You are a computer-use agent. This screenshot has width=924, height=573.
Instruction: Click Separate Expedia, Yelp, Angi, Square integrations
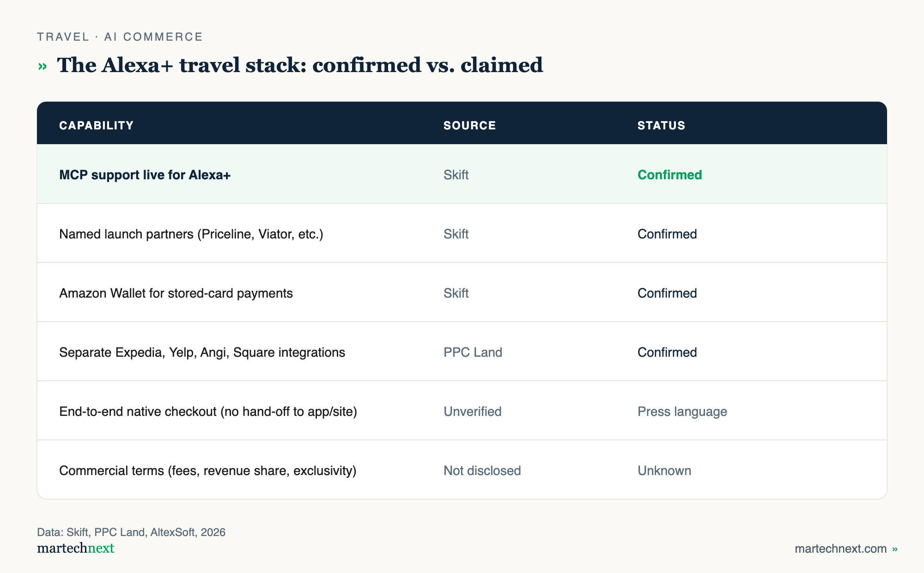pos(202,353)
